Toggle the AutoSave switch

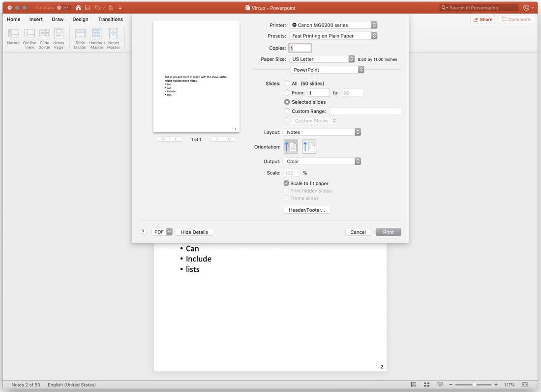coord(63,8)
